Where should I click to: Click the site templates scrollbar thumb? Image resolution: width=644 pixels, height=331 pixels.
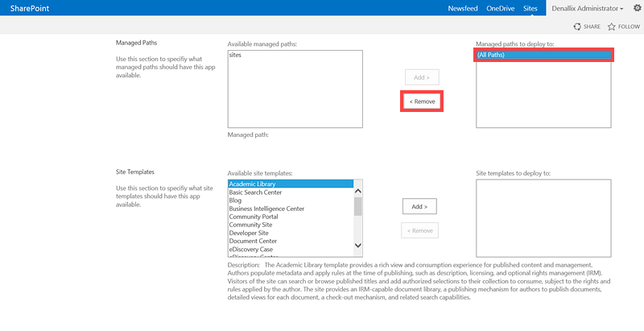(x=357, y=206)
